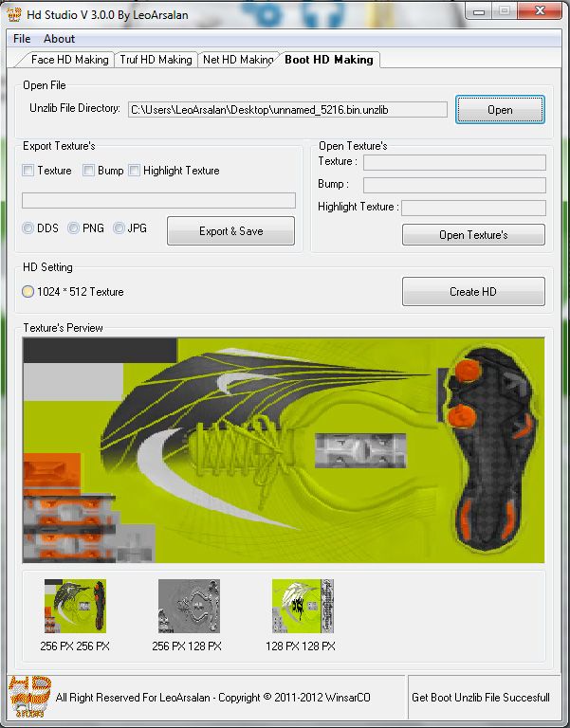Viewport: 570px width, 728px height.
Task: Select PNG as export format
Action: coord(74,228)
